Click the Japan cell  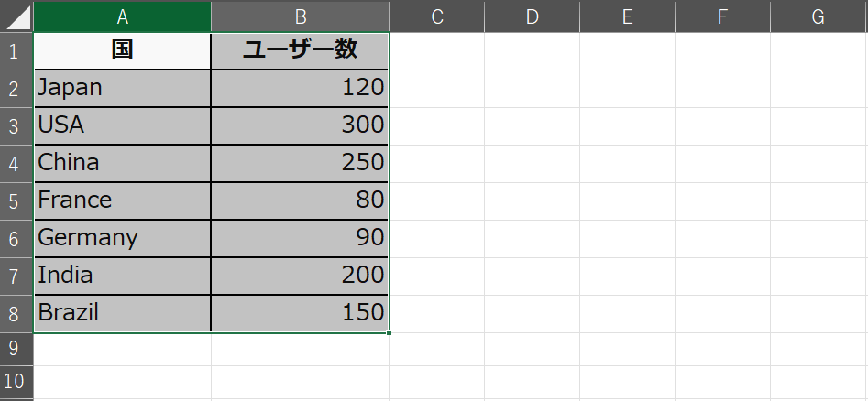[122, 88]
